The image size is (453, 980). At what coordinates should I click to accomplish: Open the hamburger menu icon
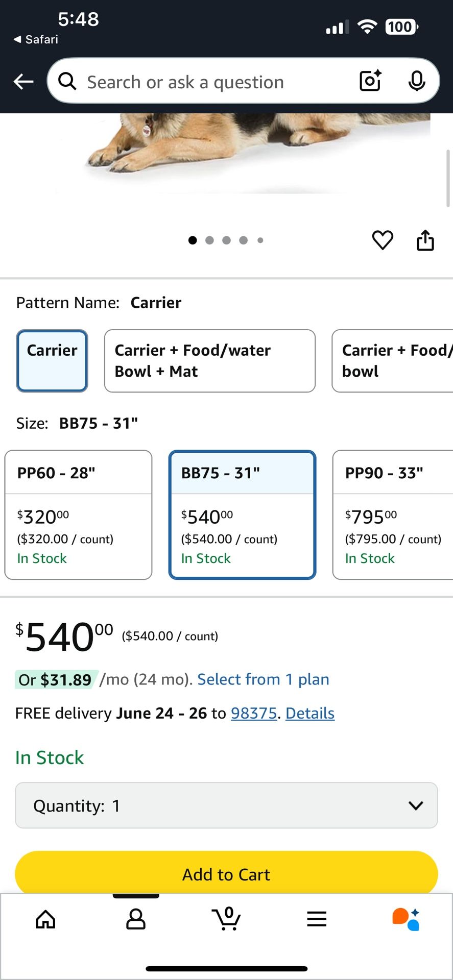(x=317, y=919)
